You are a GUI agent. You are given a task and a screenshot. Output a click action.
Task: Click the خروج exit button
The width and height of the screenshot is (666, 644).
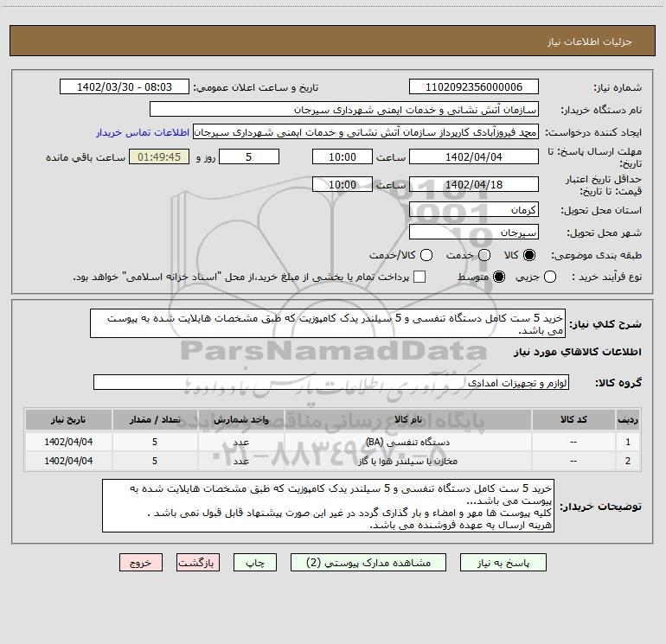pyautogui.click(x=141, y=563)
